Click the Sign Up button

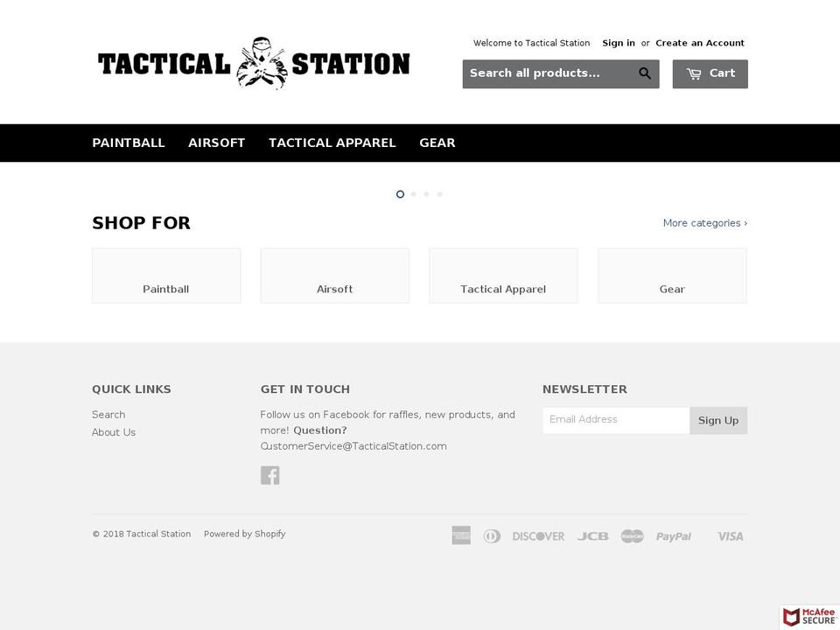(718, 421)
